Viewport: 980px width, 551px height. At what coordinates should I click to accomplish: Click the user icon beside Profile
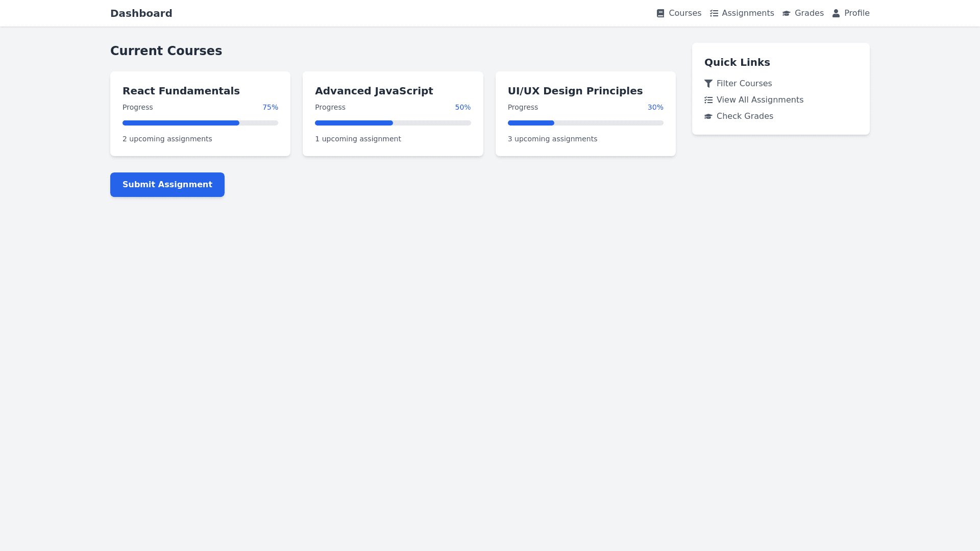pyautogui.click(x=836, y=13)
